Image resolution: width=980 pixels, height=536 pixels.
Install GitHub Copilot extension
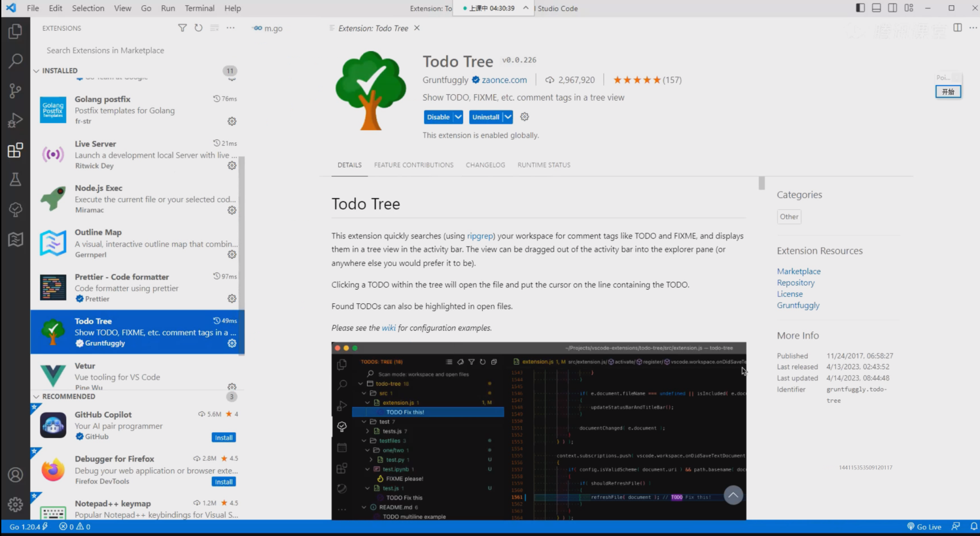pos(224,437)
